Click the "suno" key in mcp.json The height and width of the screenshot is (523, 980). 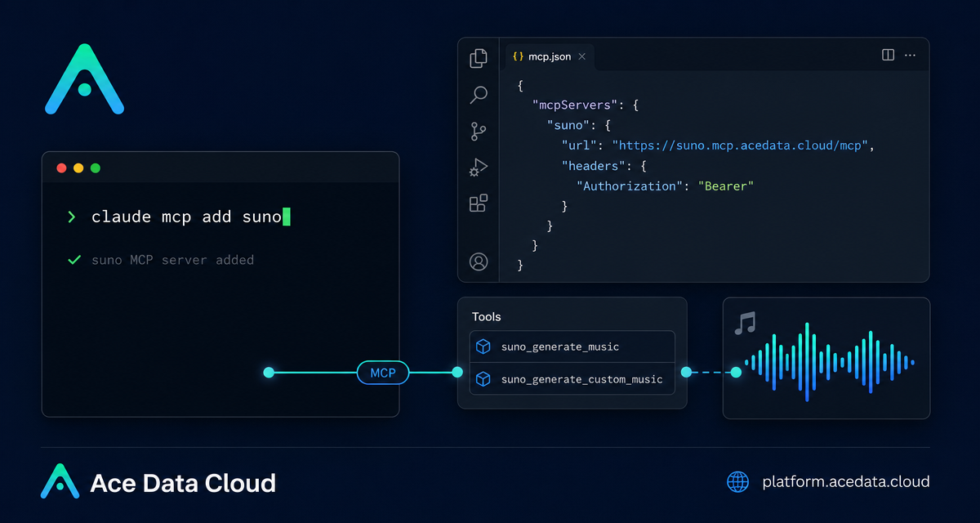[x=568, y=126]
